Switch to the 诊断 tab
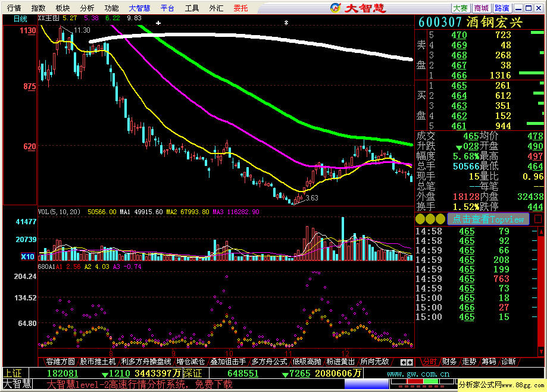The height and width of the screenshot is (392, 547). tap(509, 362)
